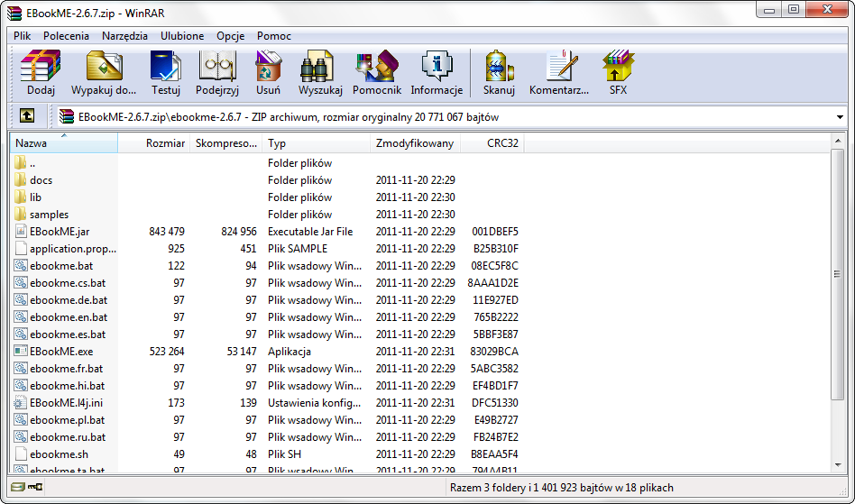Viewport: 855px width, 504px height.
Task: Select ebookme.ru.bat file name
Action: coord(68,437)
